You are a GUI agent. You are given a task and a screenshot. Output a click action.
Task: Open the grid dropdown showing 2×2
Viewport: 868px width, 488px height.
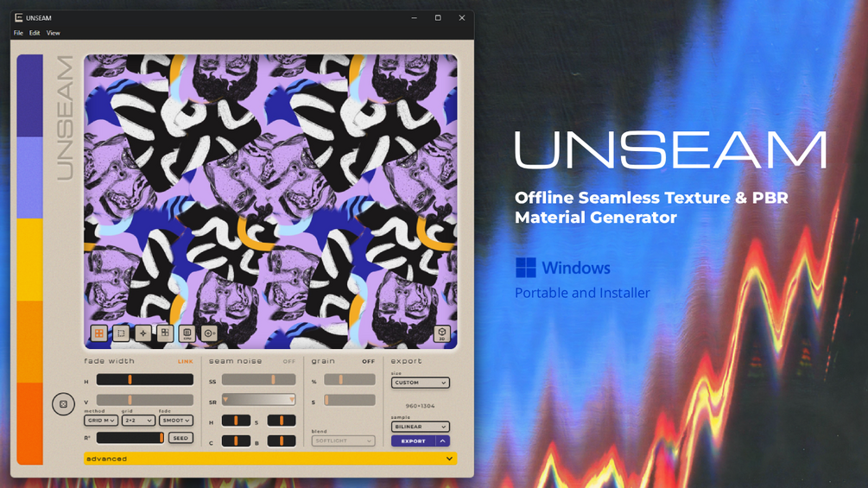138,421
